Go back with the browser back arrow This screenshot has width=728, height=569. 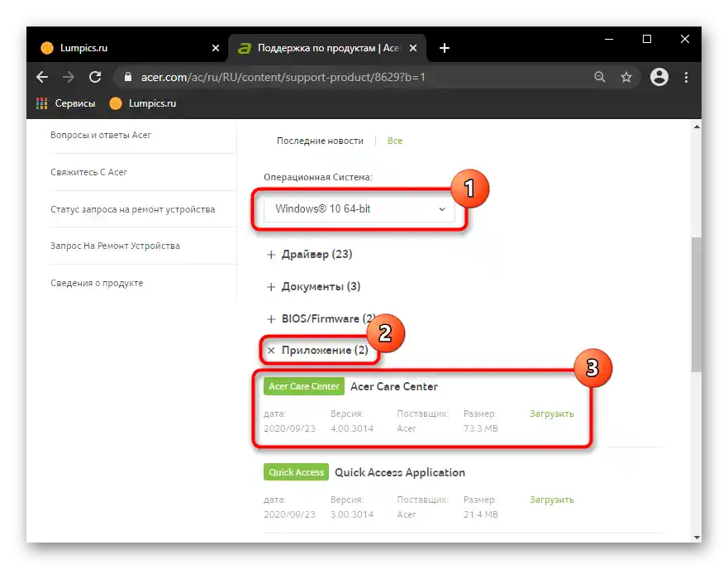(42, 77)
